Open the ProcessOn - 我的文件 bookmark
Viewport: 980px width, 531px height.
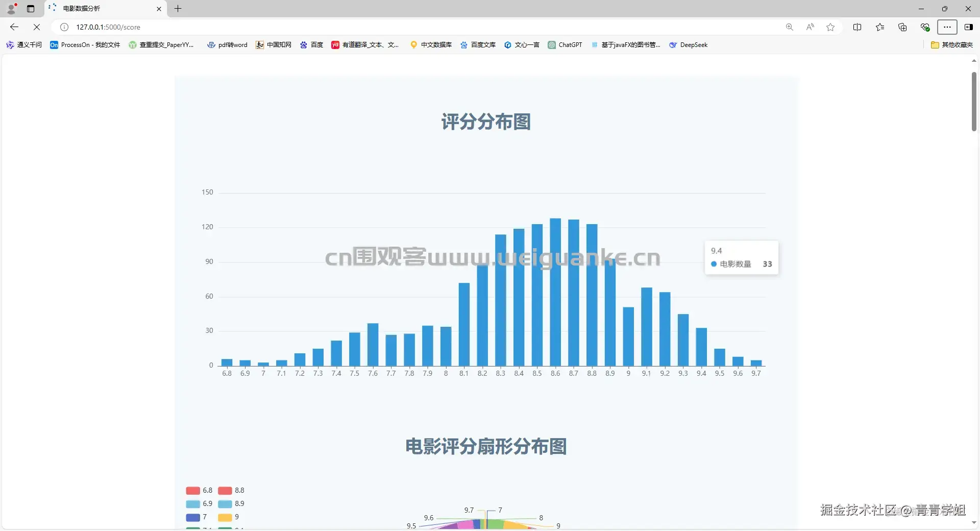(85, 45)
